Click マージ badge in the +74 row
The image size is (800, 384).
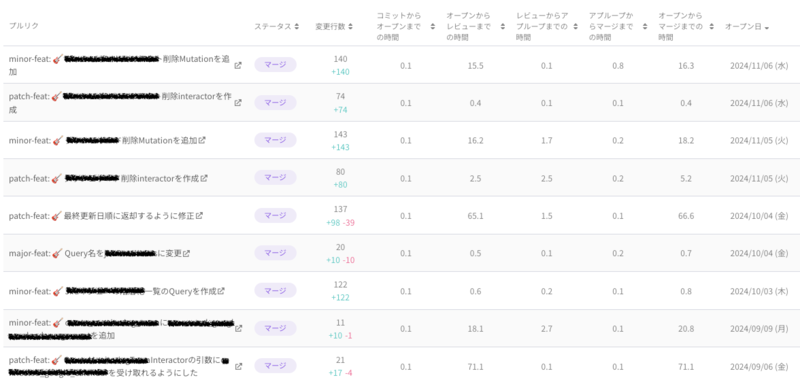(x=276, y=103)
